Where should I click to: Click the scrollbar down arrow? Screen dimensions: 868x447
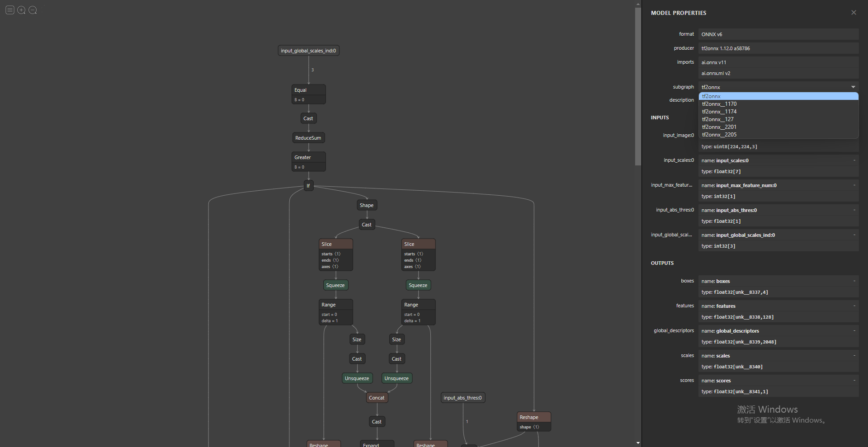coord(638,443)
